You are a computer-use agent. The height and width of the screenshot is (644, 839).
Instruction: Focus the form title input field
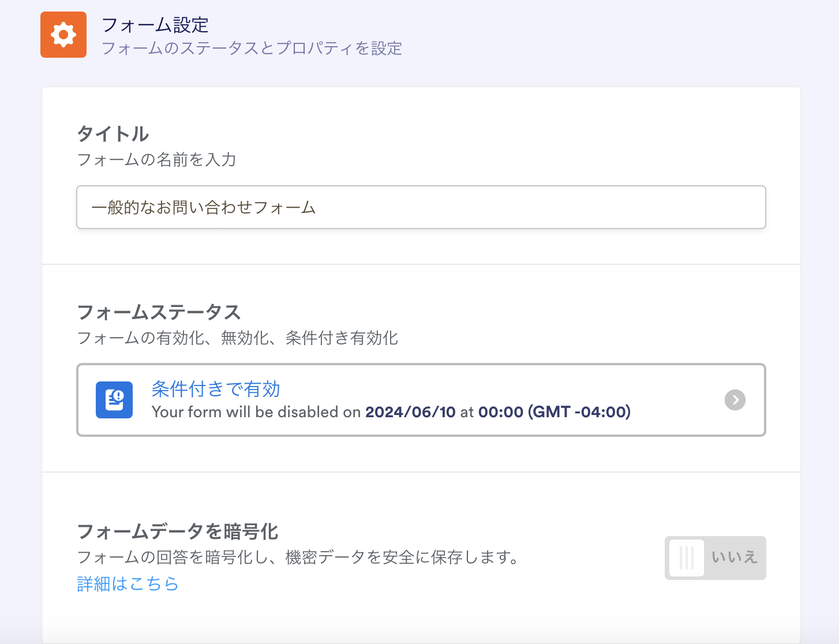tap(421, 207)
